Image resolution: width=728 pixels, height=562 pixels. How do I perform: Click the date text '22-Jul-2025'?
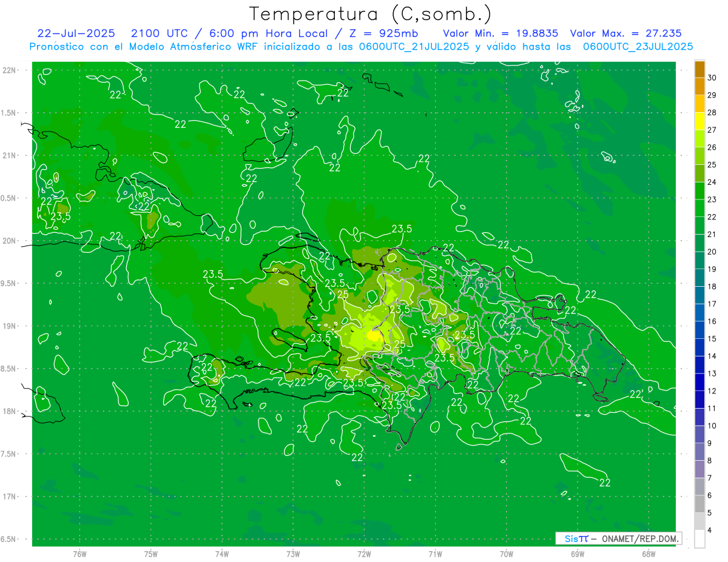76,33
